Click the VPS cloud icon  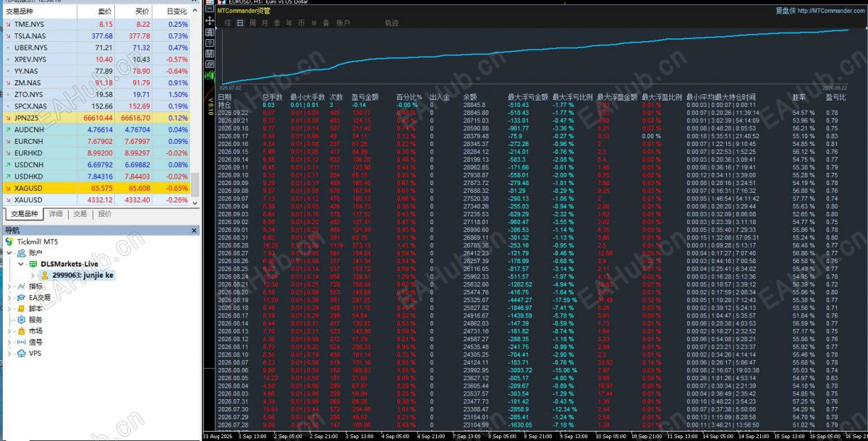tap(21, 353)
